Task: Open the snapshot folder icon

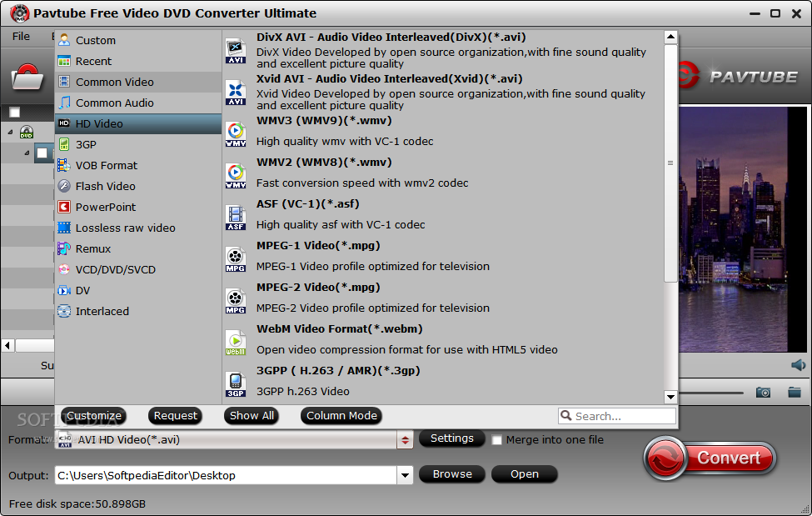Action: 795,392
